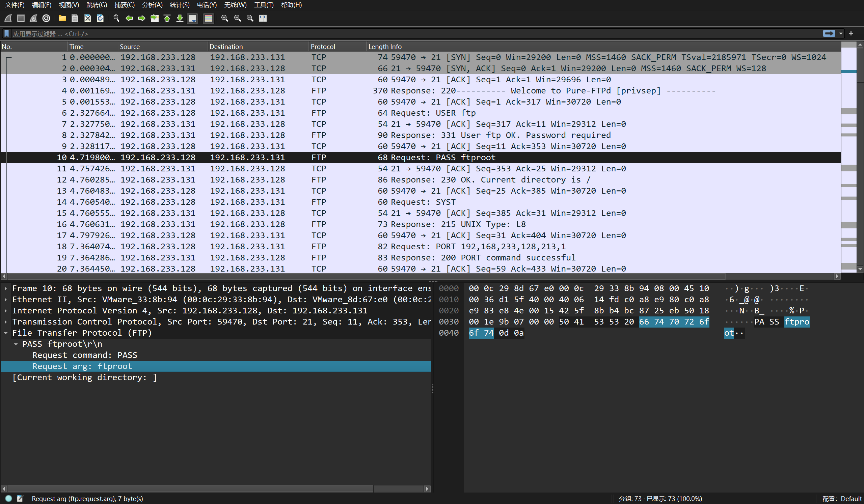Go to first packet arrow icon

[167, 18]
